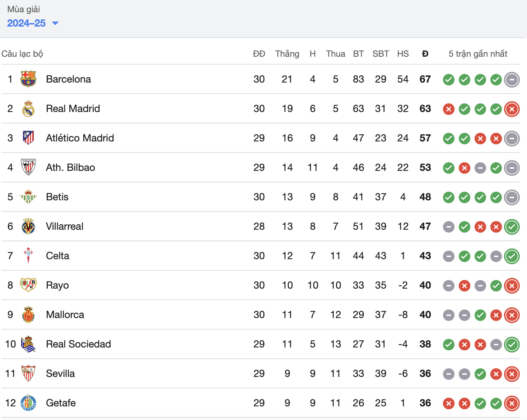Image resolution: width=527 pixels, height=420 pixels.
Task: Click Getafe's first red loss icon
Action: point(448,403)
